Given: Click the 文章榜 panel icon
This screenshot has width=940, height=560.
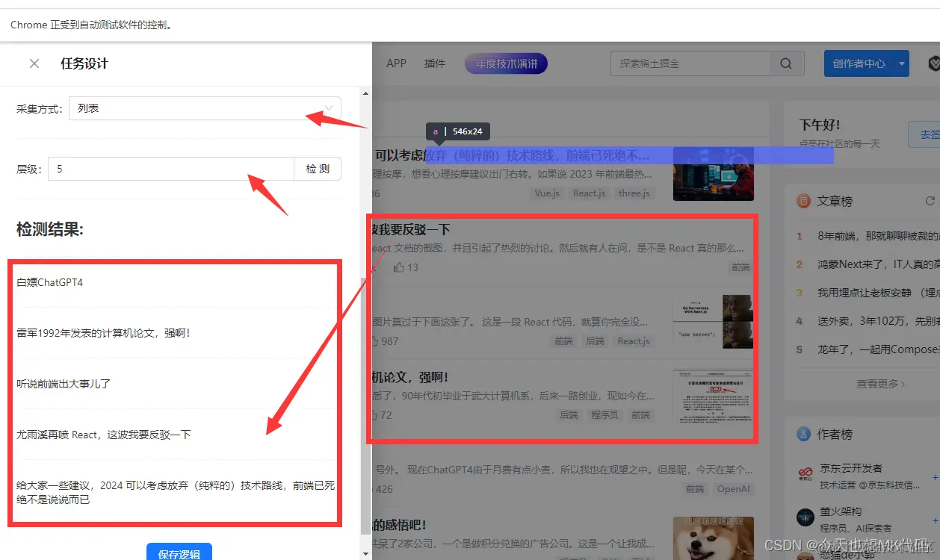Looking at the screenshot, I should pos(804,201).
